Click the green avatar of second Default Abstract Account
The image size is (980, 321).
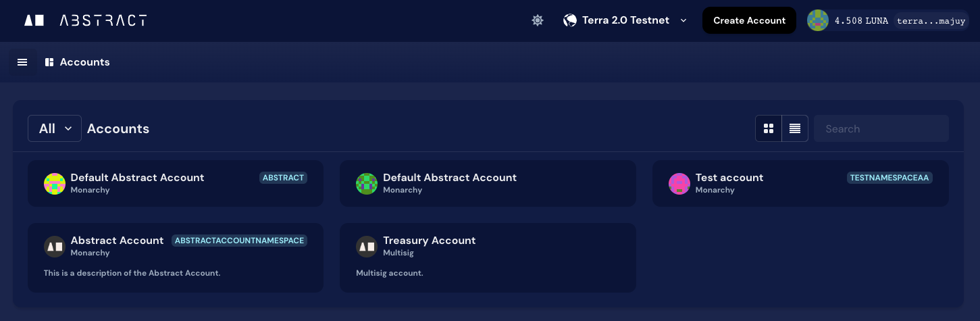point(367,183)
